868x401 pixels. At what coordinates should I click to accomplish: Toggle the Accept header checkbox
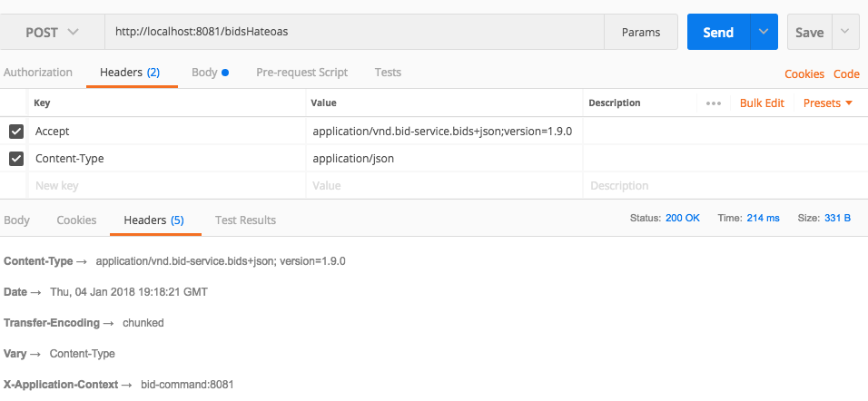pos(15,132)
